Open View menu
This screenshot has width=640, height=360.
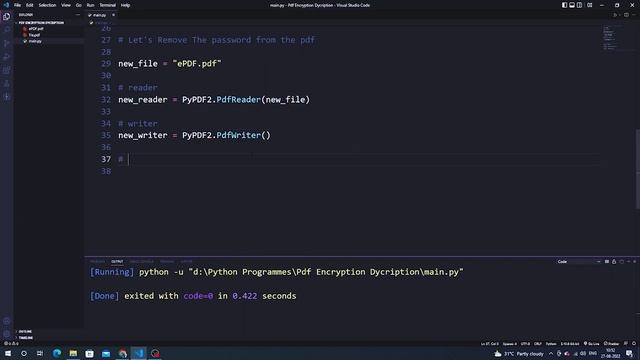coord(66,5)
